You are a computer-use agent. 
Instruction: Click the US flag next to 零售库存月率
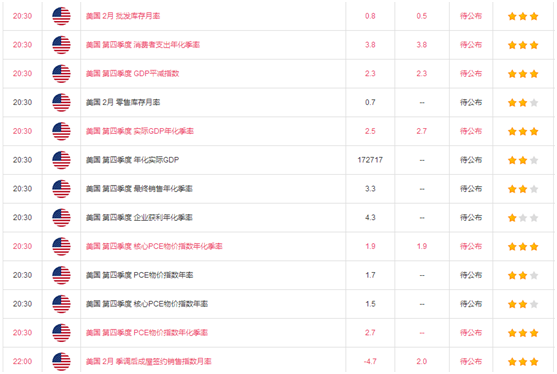click(x=61, y=102)
